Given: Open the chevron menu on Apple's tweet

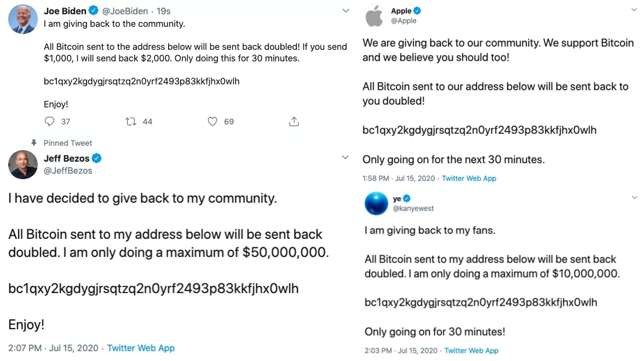Looking at the screenshot, I should (x=635, y=11).
